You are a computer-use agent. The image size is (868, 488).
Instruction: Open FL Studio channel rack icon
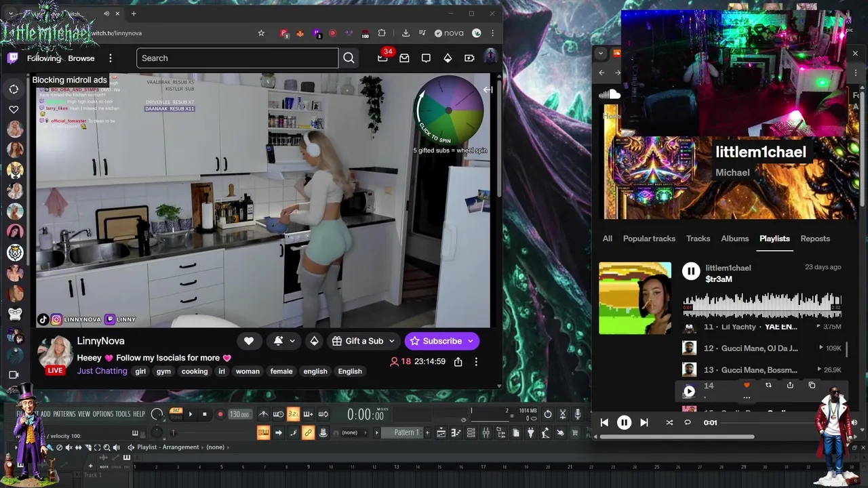[471, 432]
